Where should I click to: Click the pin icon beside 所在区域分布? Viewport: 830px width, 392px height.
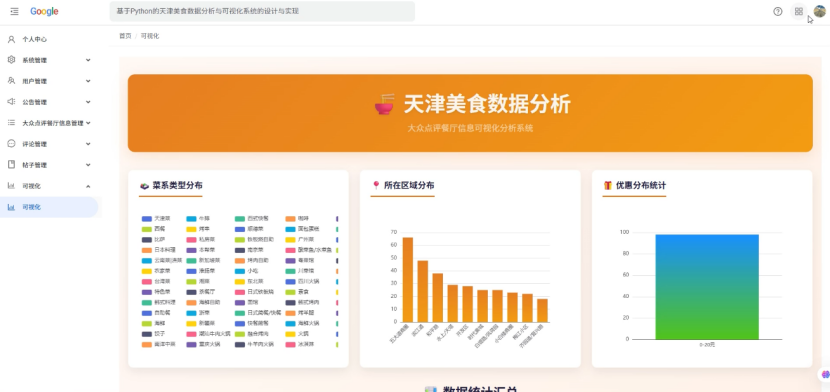pyautogui.click(x=376, y=185)
